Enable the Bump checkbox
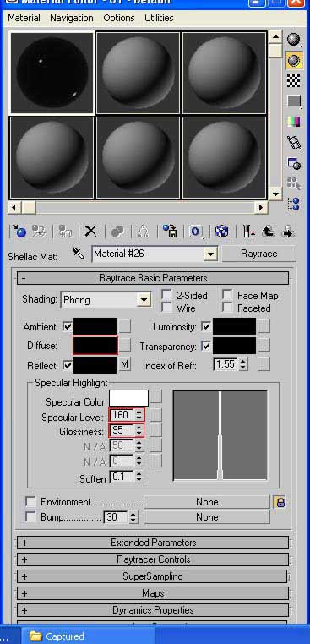The image size is (310, 644). [x=30, y=516]
